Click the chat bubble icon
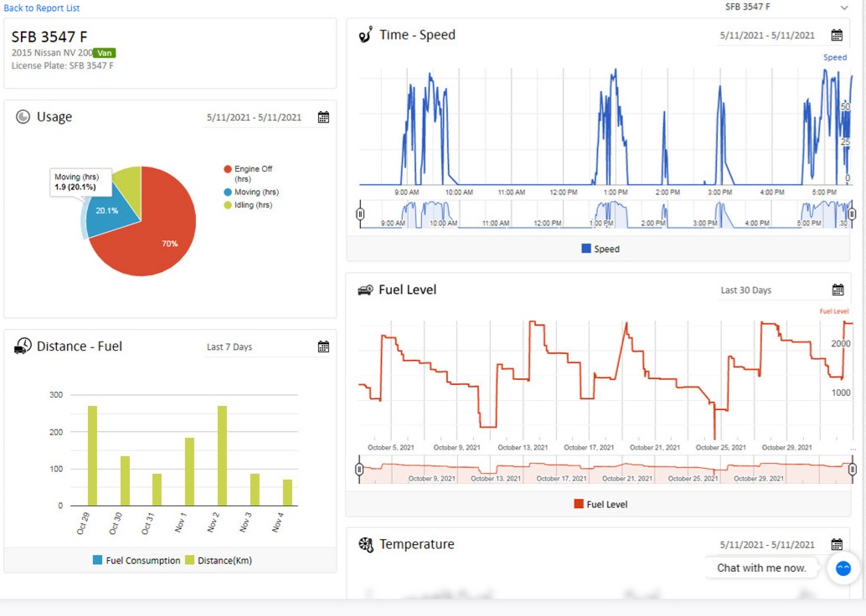This screenshot has width=866, height=616. tap(843, 568)
